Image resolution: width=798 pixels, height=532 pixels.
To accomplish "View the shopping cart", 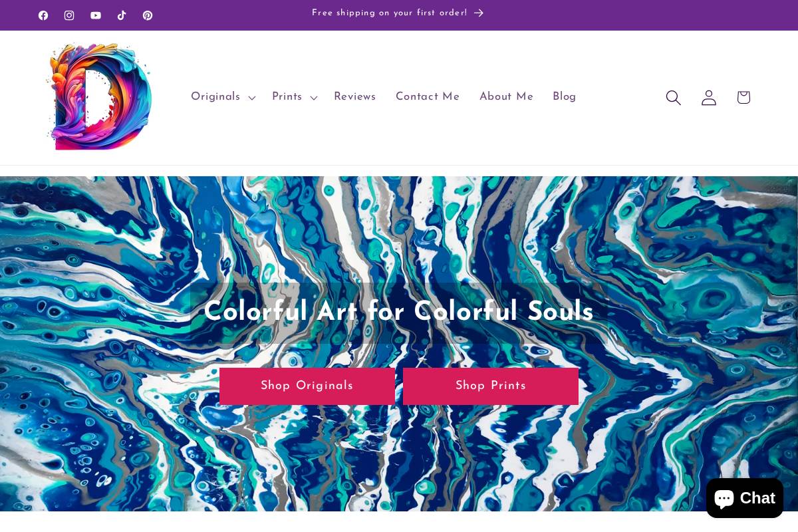I will pyautogui.click(x=743, y=97).
